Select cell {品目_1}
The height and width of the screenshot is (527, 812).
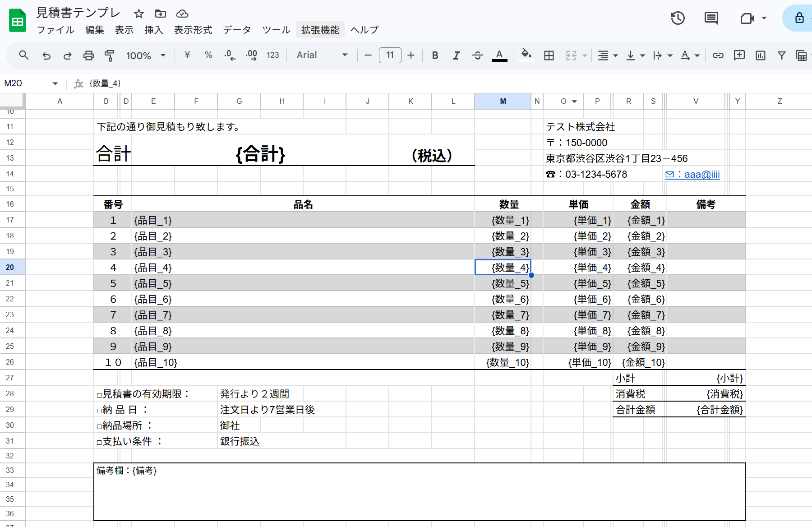[303, 220]
